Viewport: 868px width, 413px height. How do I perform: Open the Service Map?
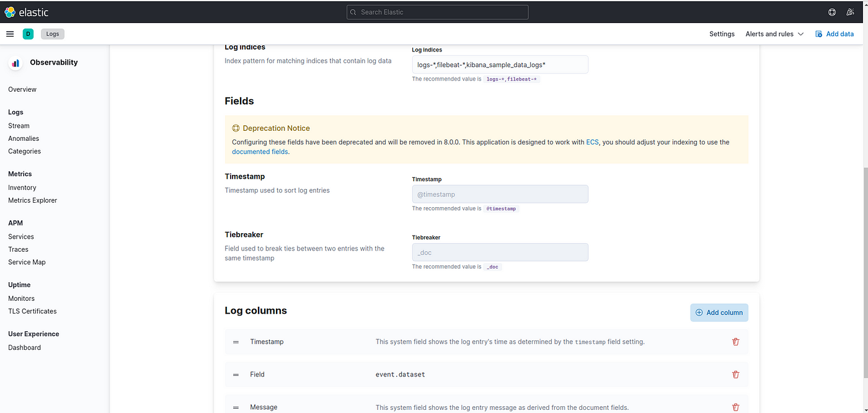pyautogui.click(x=27, y=262)
